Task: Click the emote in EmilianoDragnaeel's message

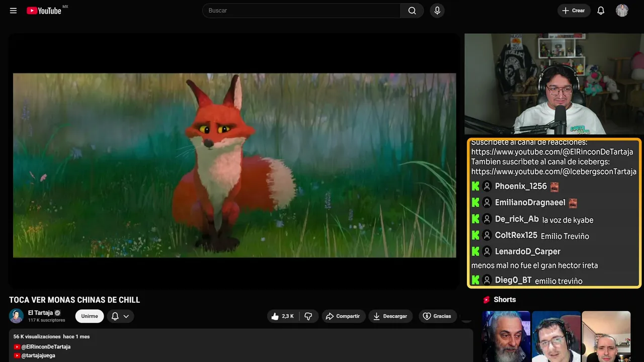Action: (x=573, y=203)
